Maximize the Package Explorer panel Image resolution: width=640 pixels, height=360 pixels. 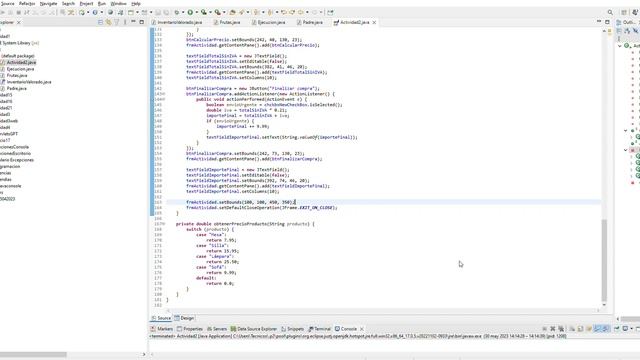142,22
